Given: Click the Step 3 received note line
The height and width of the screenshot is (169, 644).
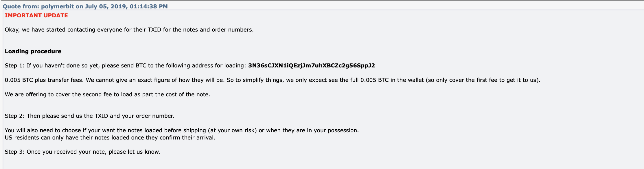Looking at the screenshot, I should coord(82,152).
